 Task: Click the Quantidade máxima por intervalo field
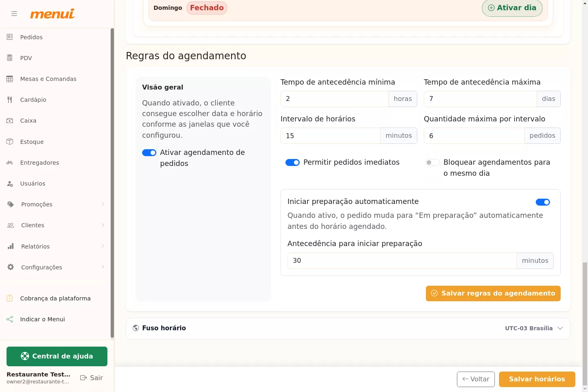point(474,136)
